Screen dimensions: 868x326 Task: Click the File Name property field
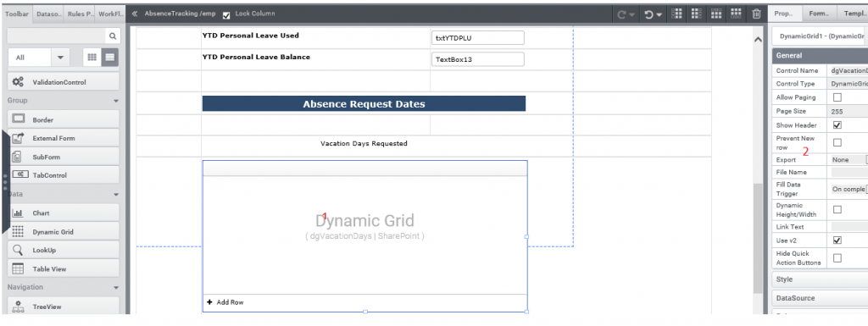point(849,173)
